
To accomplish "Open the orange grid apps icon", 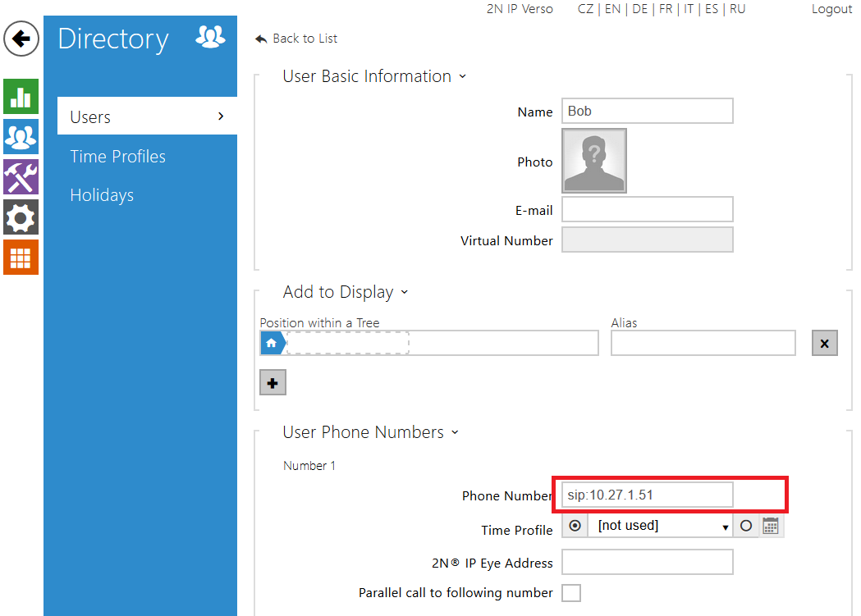I will (21, 258).
